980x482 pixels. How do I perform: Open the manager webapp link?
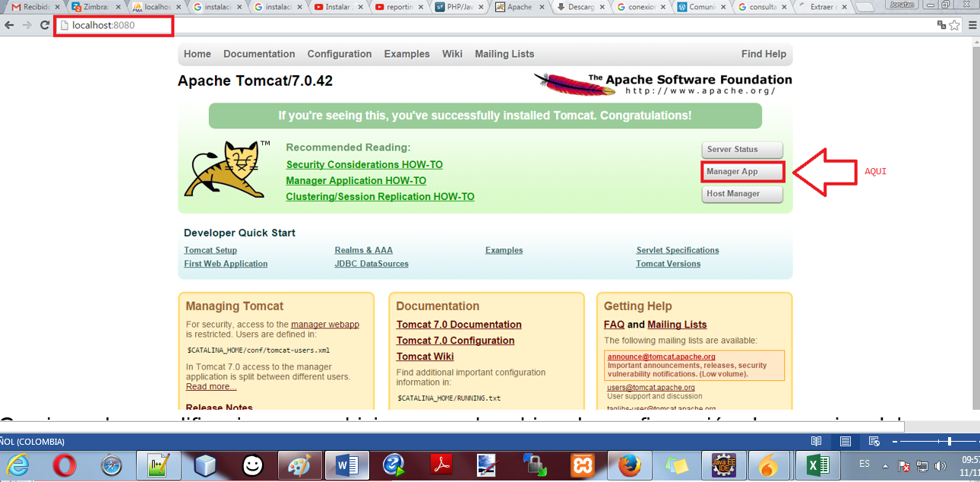(x=325, y=325)
